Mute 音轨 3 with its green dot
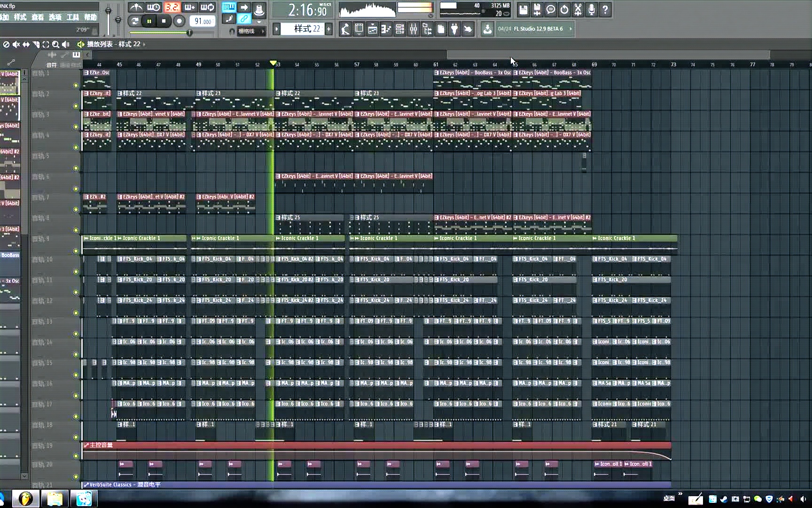 coord(76,127)
